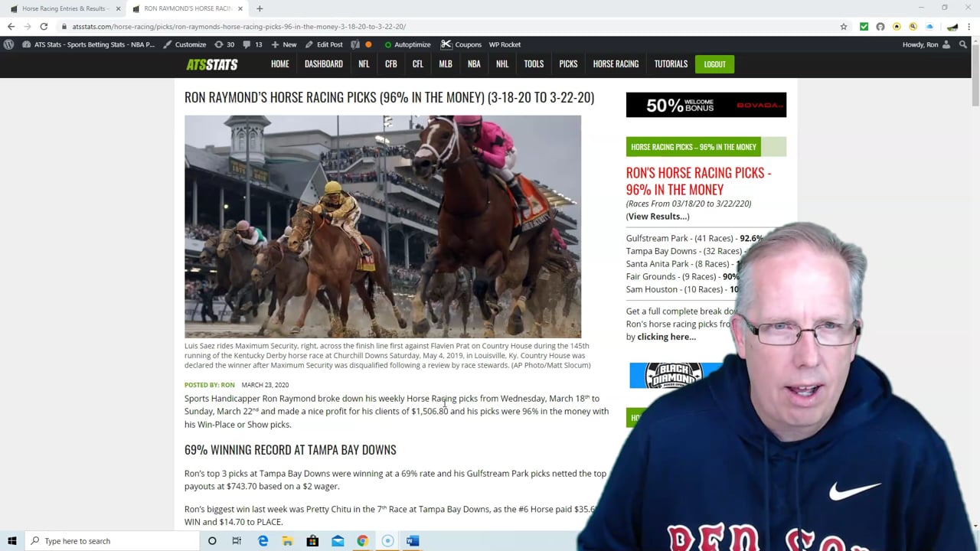Open View Results... link in sidebar
Viewport: 980px width, 551px height.
[x=658, y=216]
